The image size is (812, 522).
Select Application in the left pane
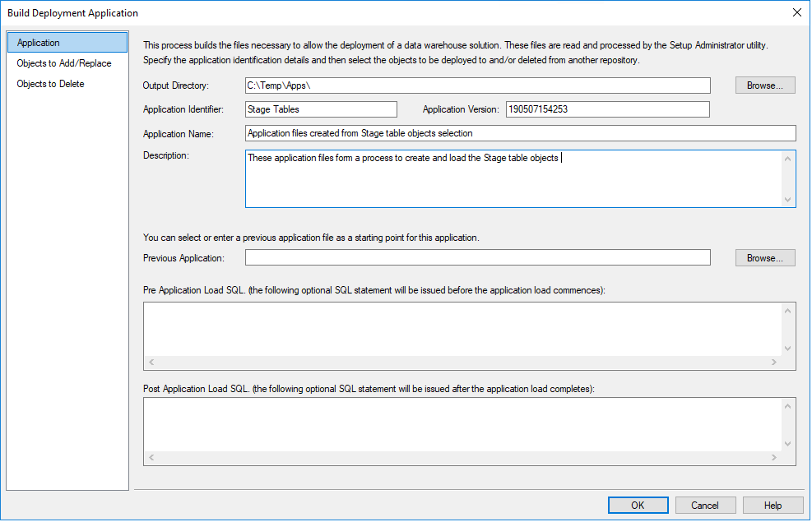click(39, 43)
